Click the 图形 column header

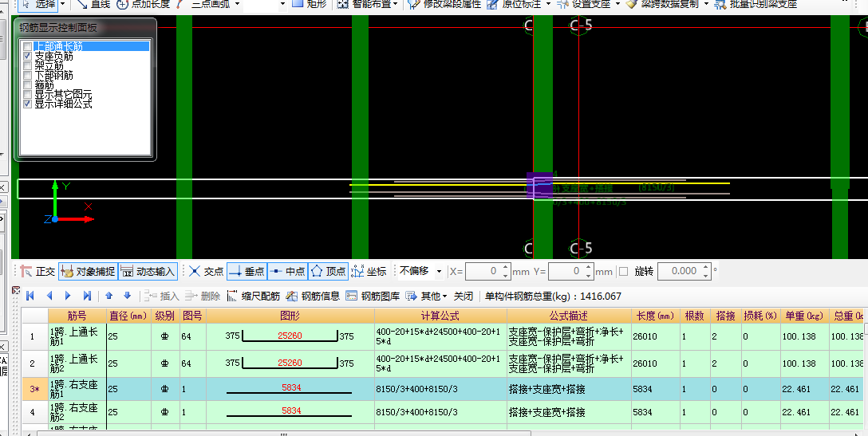(x=290, y=316)
